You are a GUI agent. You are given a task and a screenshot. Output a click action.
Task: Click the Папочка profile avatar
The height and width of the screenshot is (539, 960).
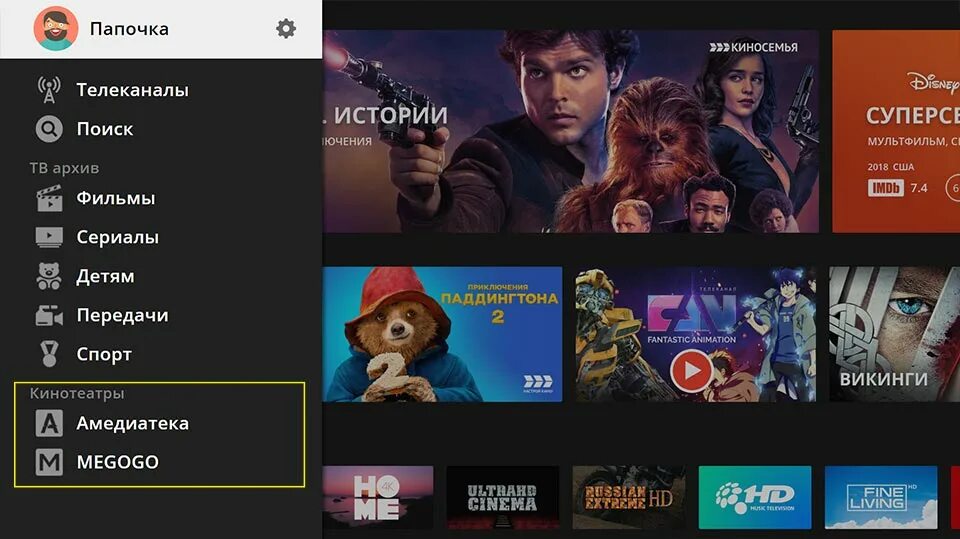56,28
